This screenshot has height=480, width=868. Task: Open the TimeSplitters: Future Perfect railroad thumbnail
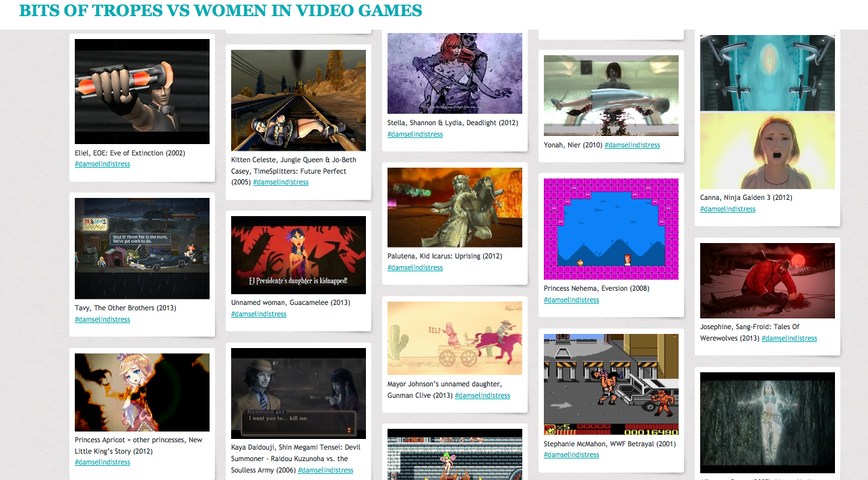[x=299, y=100]
